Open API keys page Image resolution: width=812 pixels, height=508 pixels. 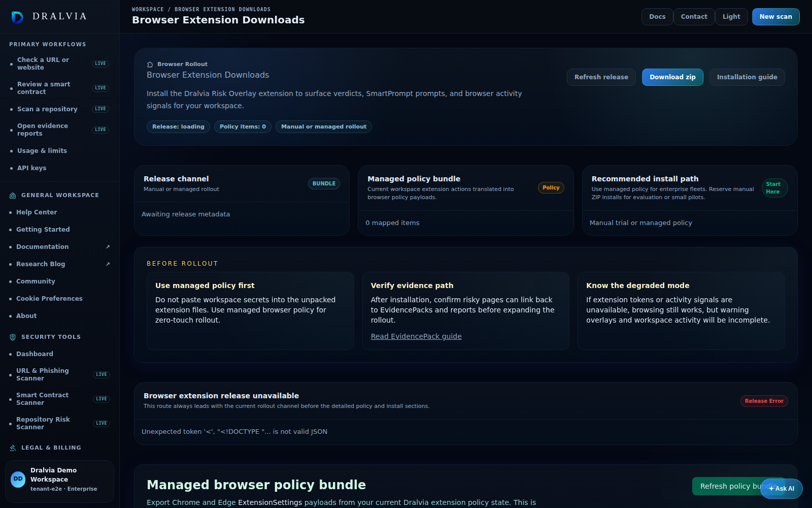pyautogui.click(x=60, y=168)
